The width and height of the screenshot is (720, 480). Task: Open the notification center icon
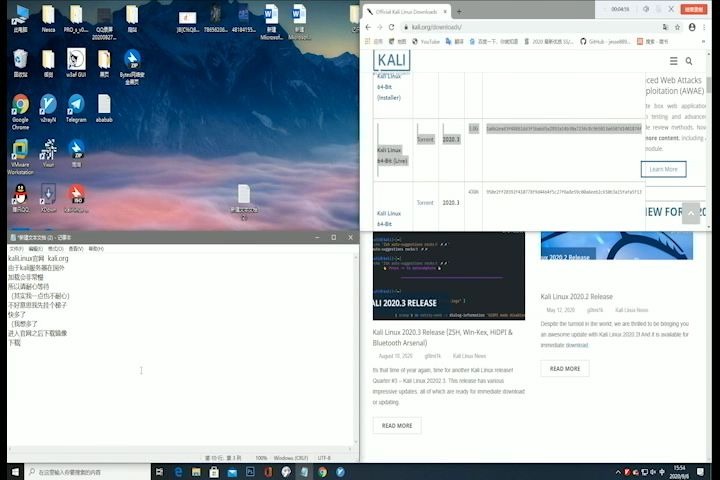click(x=700, y=472)
